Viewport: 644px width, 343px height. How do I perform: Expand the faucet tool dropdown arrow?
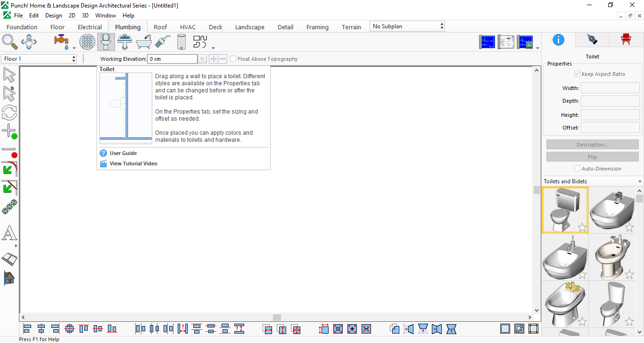tap(74, 48)
